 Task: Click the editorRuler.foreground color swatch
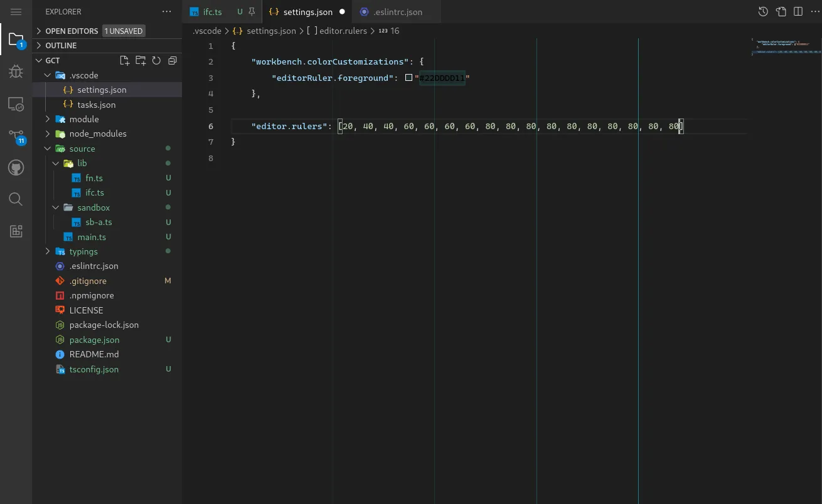pos(409,78)
